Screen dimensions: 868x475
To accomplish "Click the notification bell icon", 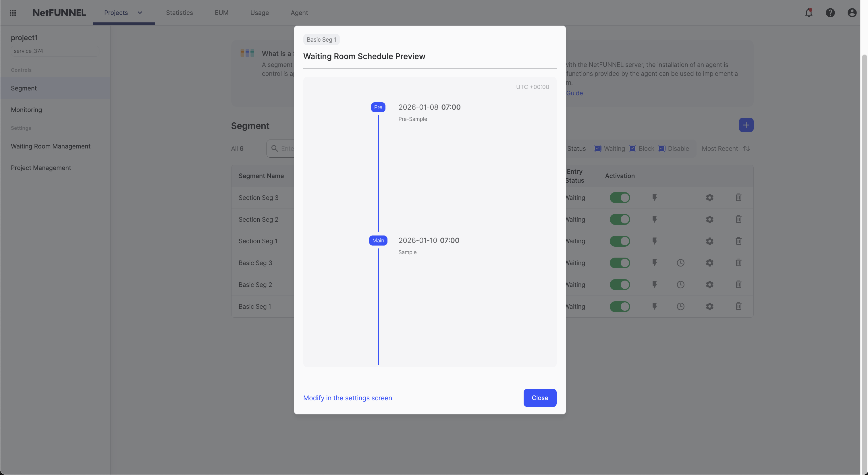I will pyautogui.click(x=809, y=12).
